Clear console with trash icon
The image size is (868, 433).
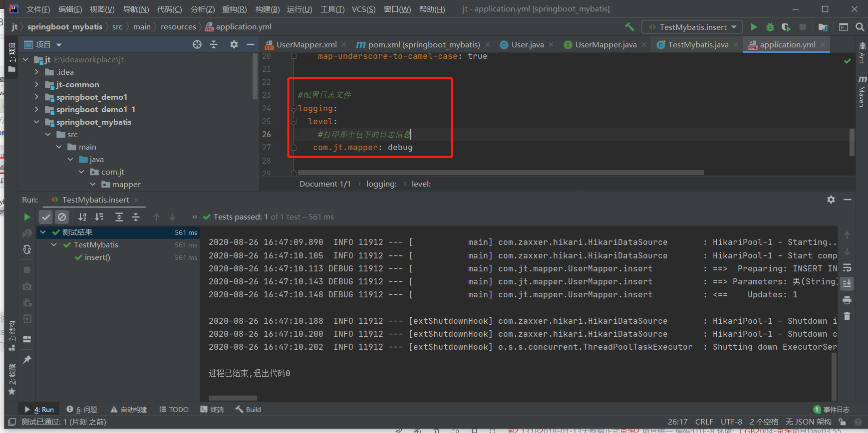point(847,316)
